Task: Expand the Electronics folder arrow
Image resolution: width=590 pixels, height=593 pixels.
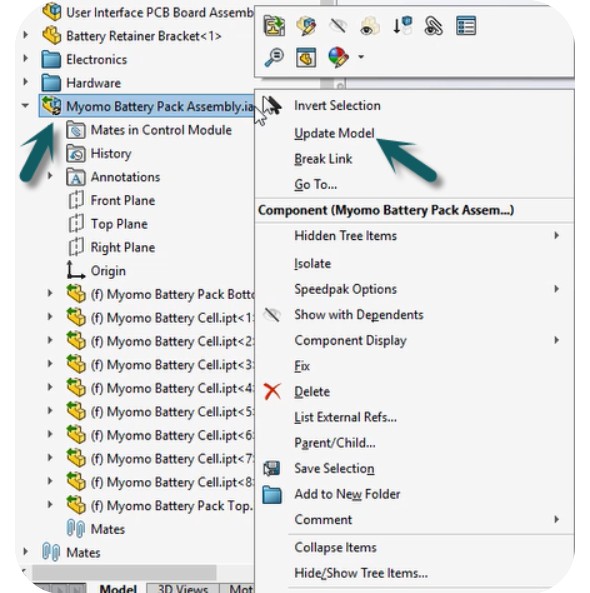Action: click(25, 59)
